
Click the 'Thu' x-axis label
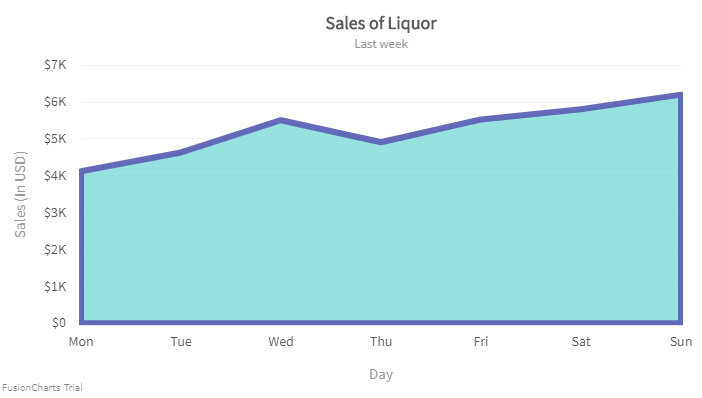[x=381, y=342]
